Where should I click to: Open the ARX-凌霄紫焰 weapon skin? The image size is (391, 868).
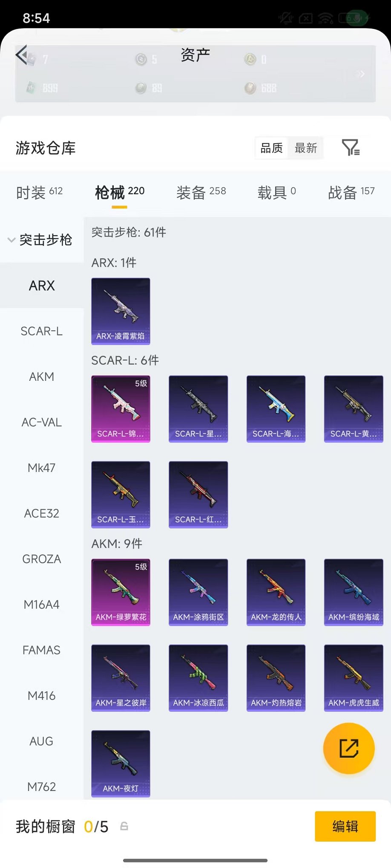tap(121, 311)
